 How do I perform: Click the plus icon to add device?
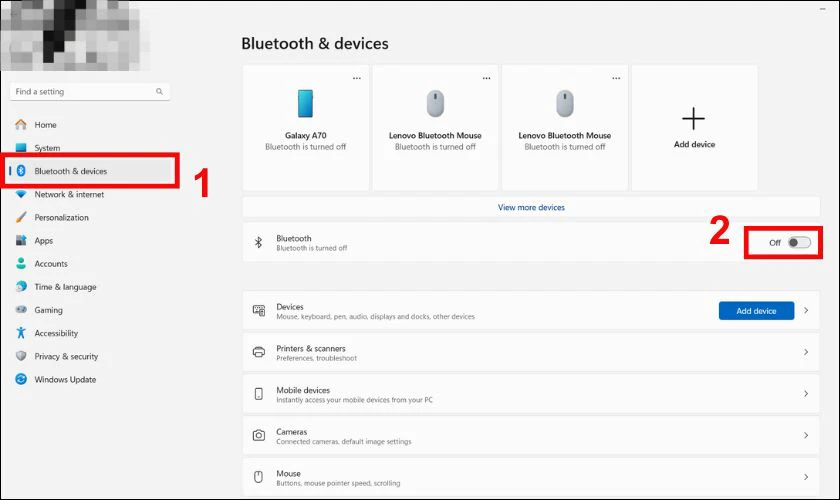[694, 118]
